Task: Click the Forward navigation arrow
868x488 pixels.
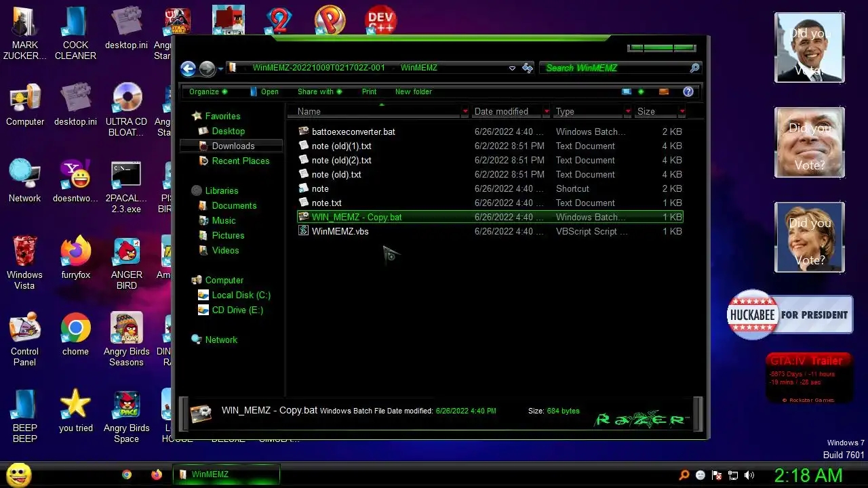Action: pos(207,68)
